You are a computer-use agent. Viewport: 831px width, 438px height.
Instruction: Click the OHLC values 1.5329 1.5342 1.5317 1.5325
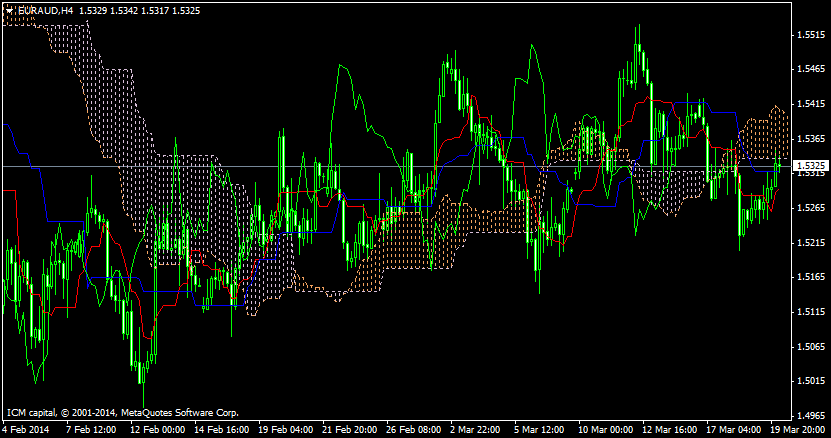coord(140,11)
